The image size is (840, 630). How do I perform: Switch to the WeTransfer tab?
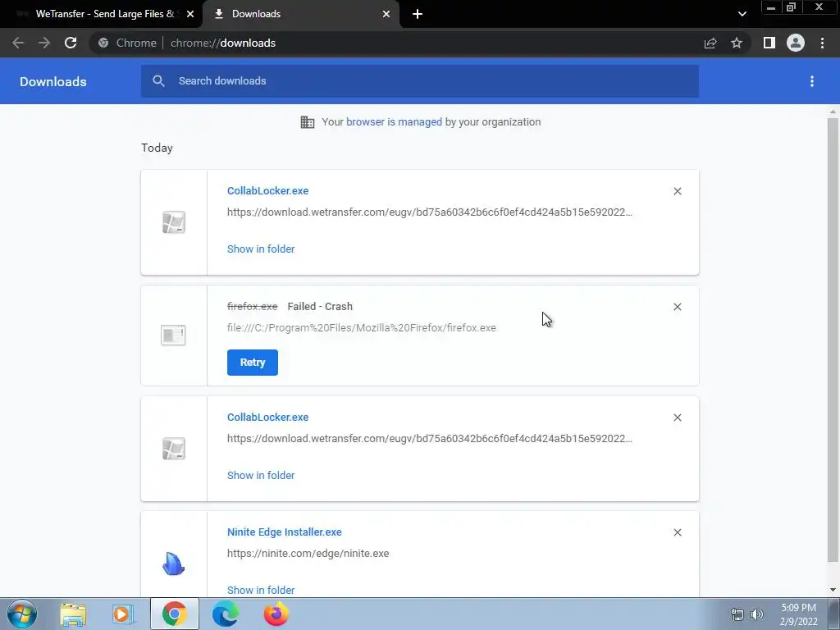[x=102, y=14]
